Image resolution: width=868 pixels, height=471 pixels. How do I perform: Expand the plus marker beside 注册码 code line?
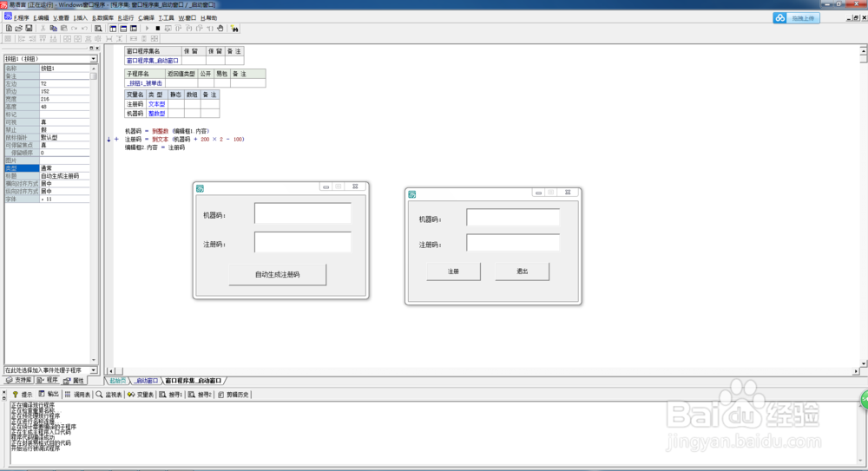116,140
